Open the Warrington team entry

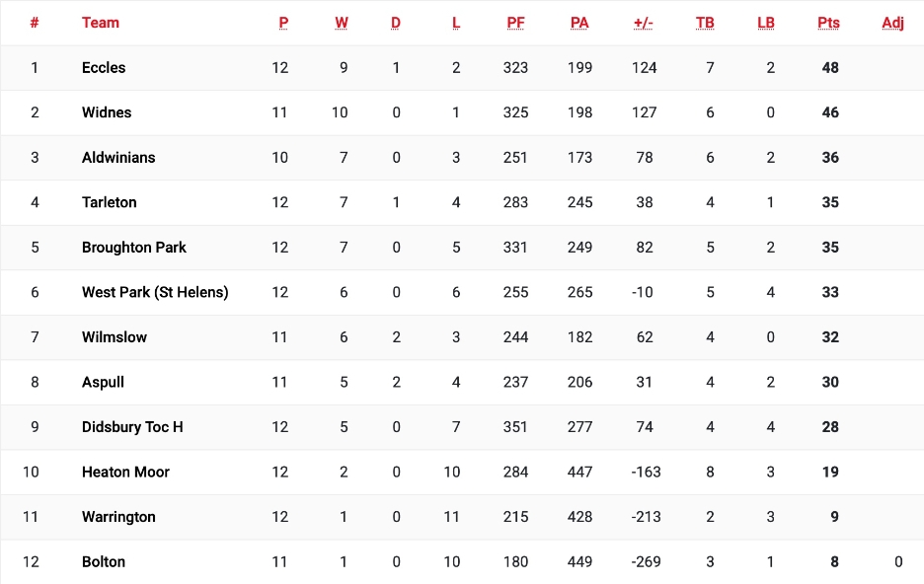(x=118, y=517)
